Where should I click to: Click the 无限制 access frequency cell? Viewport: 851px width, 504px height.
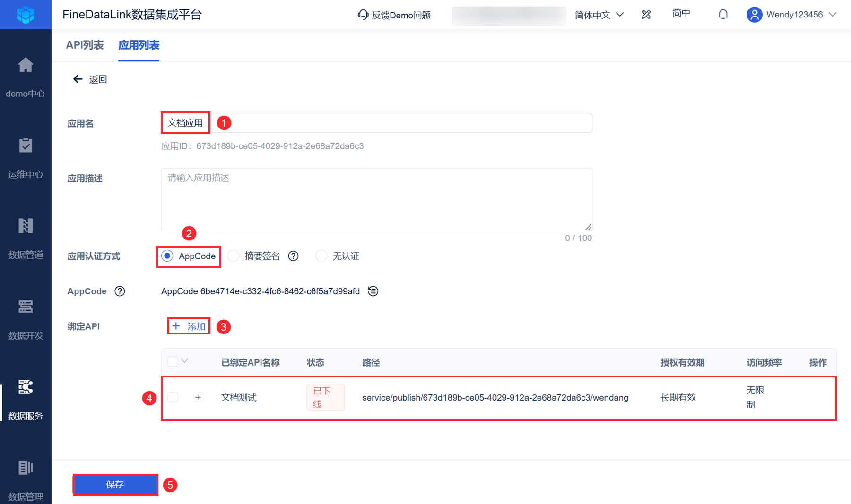tap(755, 397)
